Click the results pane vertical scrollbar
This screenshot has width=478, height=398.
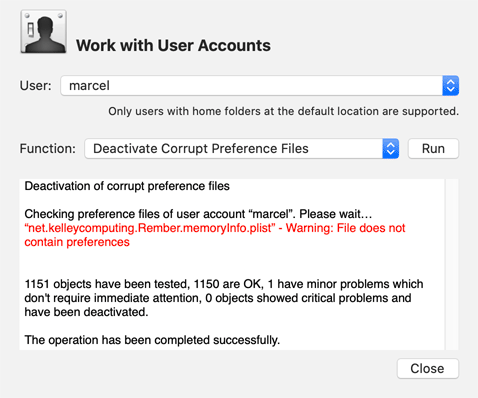point(452,264)
